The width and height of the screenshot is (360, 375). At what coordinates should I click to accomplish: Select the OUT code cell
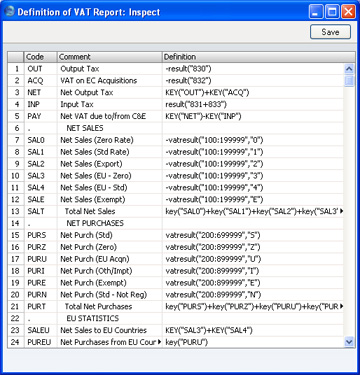pyautogui.click(x=41, y=69)
